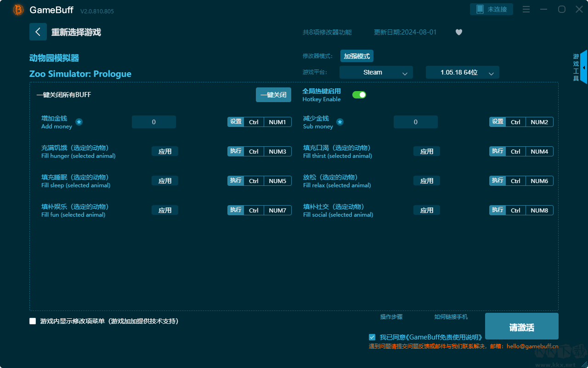Click 应用 for Fill hunger
Image resolution: width=588 pixels, height=368 pixels.
click(165, 151)
